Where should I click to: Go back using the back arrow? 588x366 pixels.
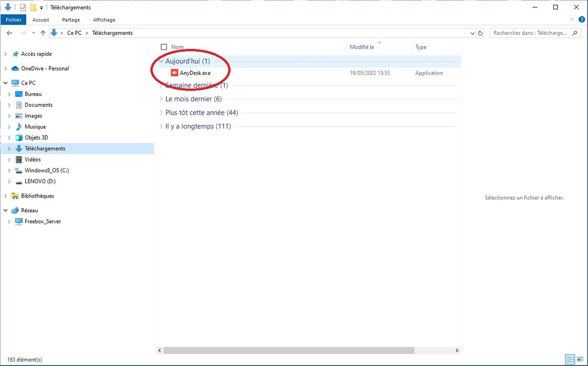(x=9, y=33)
